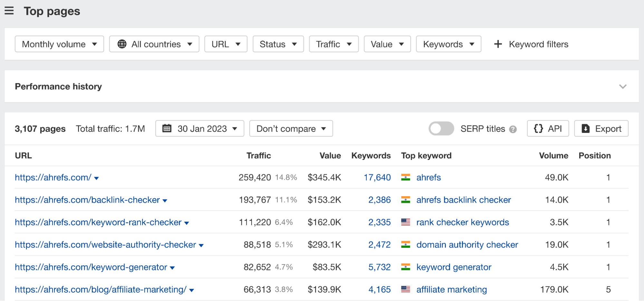This screenshot has height=301, width=644.
Task: Click the 193,767 traffic value
Action: 255,200
